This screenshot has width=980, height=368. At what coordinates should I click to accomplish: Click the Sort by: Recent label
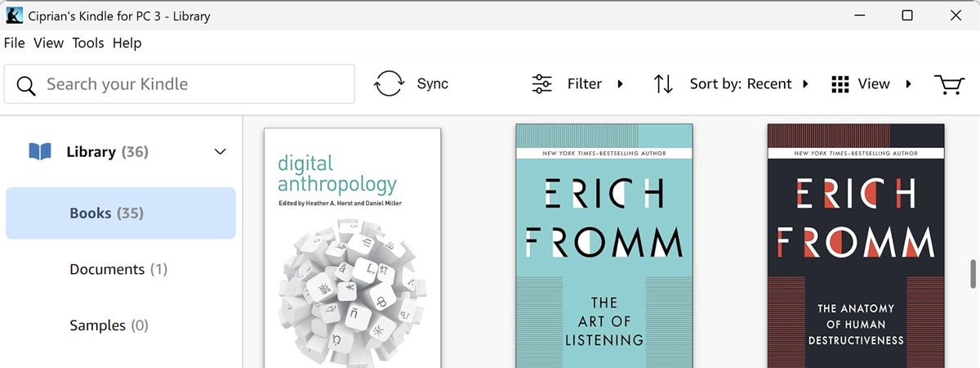pyautogui.click(x=741, y=83)
